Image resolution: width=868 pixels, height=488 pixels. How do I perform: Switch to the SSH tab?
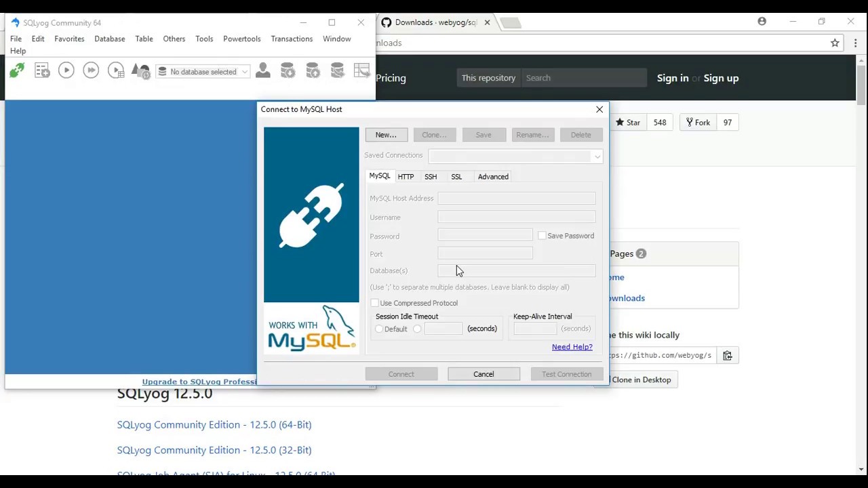point(431,177)
